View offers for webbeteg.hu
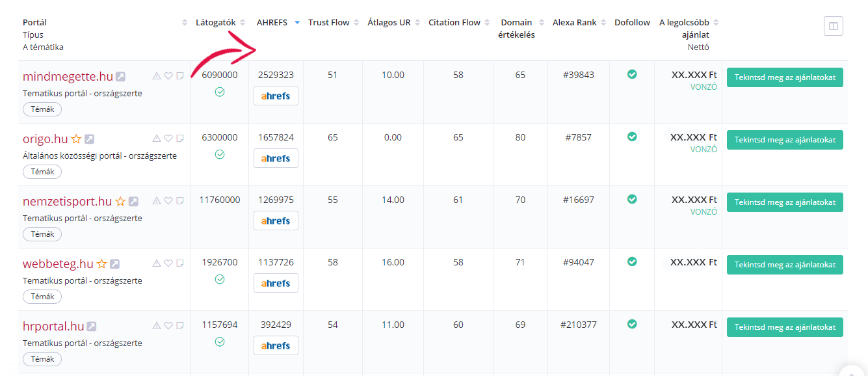 tap(785, 264)
